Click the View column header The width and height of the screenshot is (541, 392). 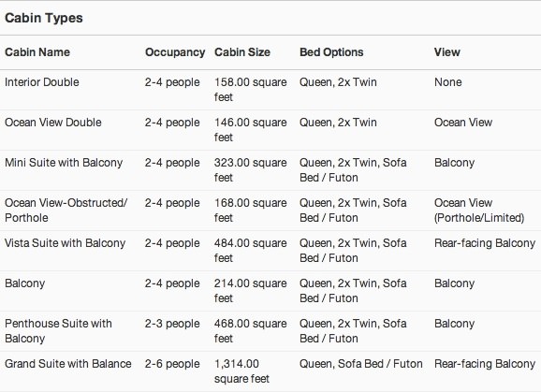point(446,52)
